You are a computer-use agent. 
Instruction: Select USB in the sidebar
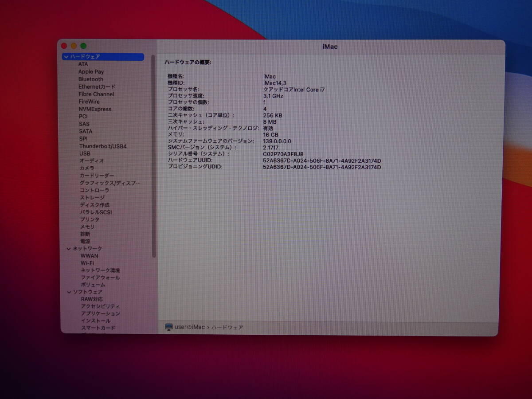coord(85,154)
